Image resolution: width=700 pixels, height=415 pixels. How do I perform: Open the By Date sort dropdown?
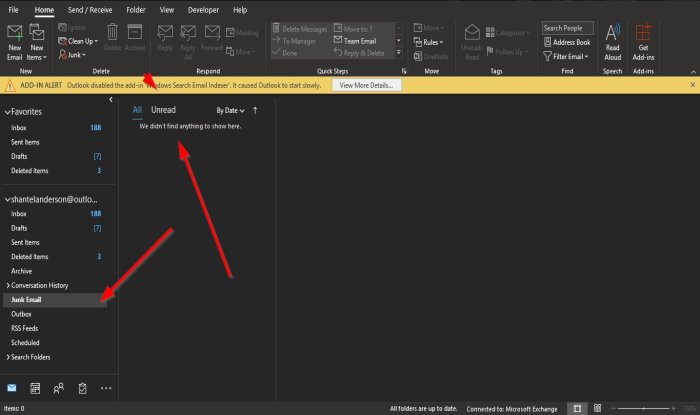pos(230,110)
